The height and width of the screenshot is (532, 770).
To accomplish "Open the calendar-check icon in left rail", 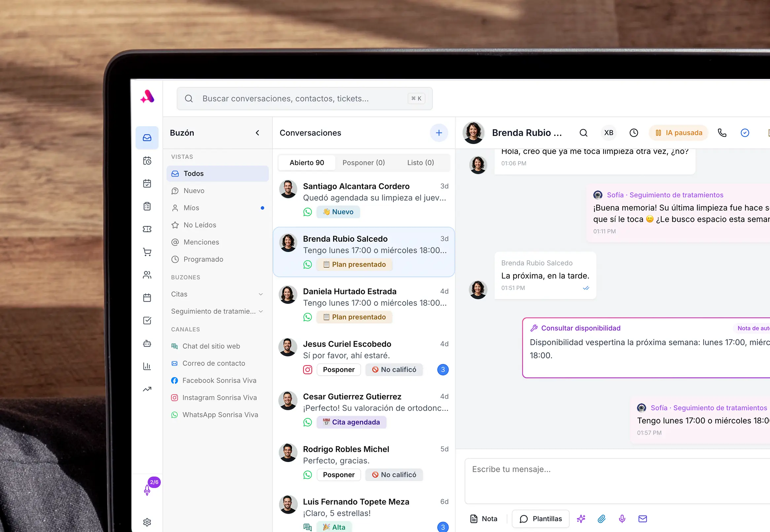I will [147, 183].
